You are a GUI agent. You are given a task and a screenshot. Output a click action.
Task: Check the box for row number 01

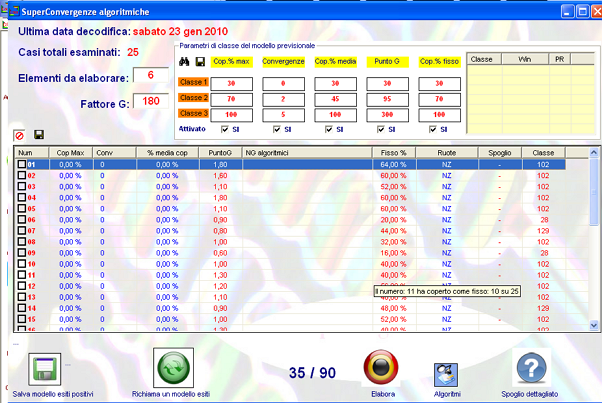(x=22, y=164)
